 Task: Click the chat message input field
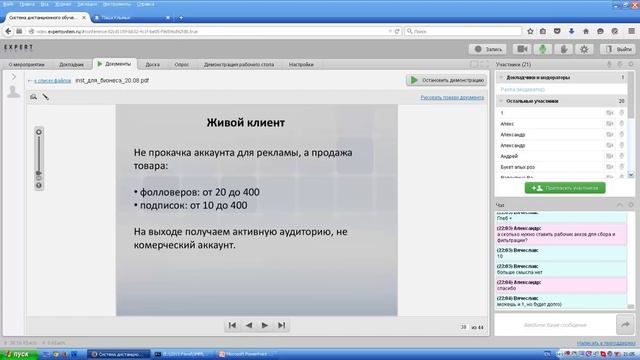(x=555, y=325)
